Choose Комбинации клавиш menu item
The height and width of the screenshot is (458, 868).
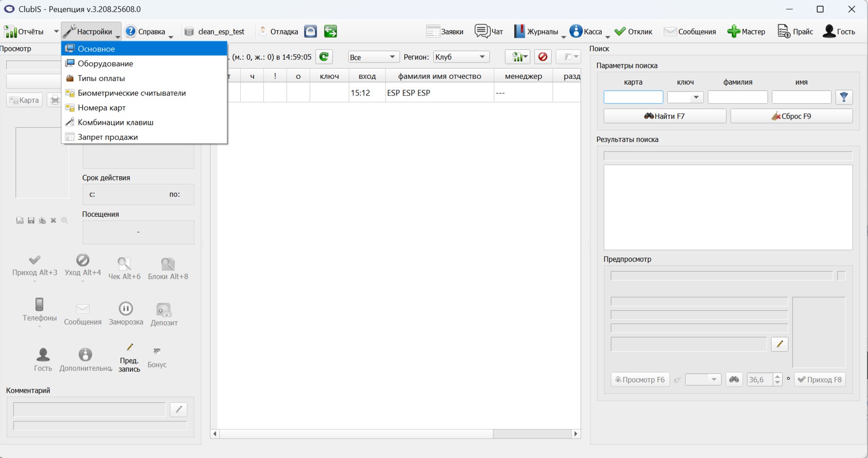tap(144, 122)
